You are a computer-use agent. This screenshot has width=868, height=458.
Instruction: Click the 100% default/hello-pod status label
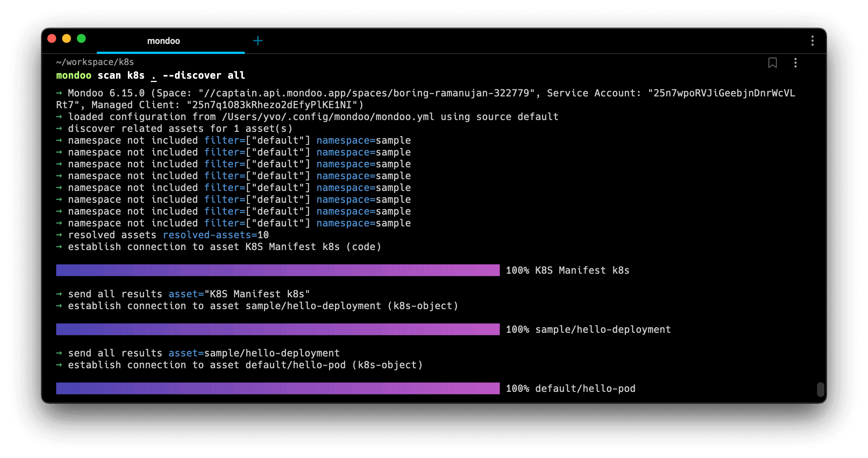[570, 388]
